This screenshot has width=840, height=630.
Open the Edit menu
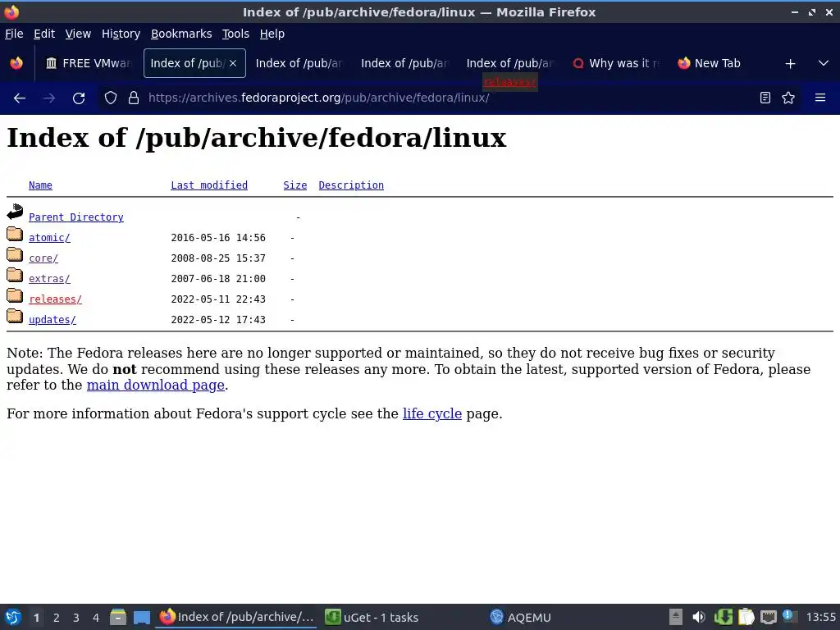pyautogui.click(x=44, y=34)
